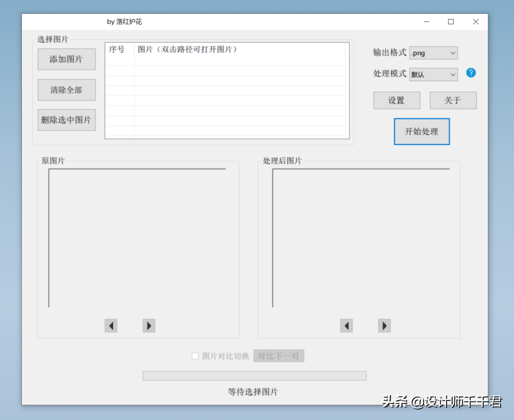Click the progress bar above 等待选择图片
The image size is (514, 420).
click(x=254, y=376)
